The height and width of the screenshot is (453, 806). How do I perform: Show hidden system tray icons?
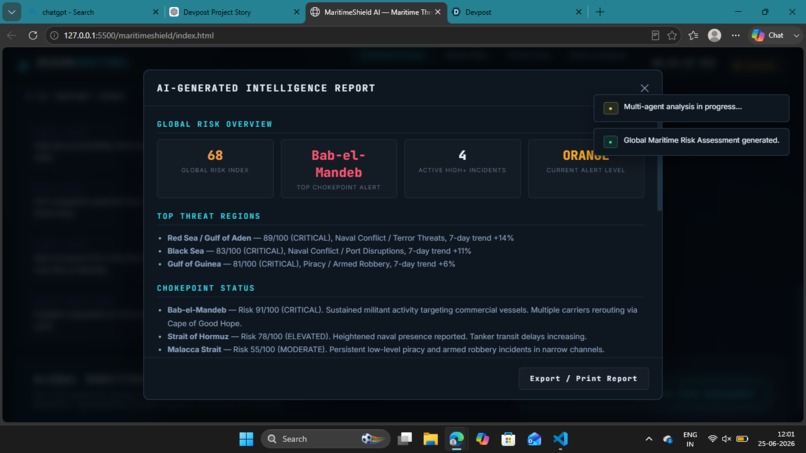[649, 439]
